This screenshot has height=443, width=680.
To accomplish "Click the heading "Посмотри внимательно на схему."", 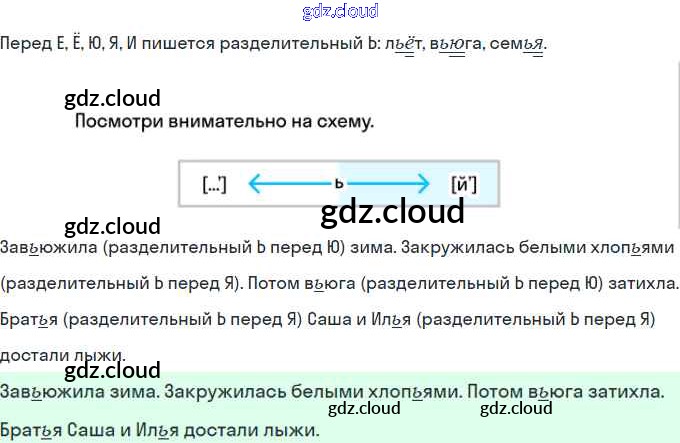I will pos(225,123).
